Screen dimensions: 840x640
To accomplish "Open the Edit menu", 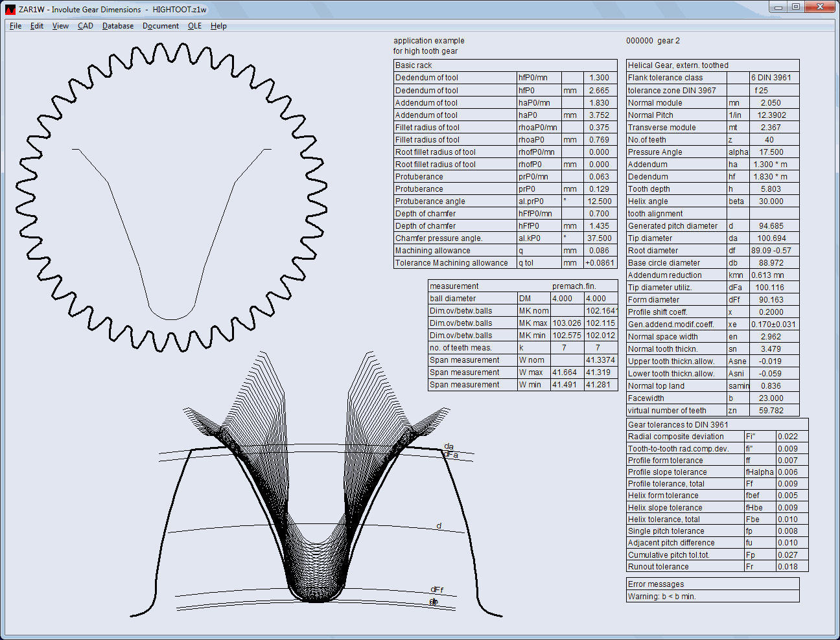I will tap(37, 26).
